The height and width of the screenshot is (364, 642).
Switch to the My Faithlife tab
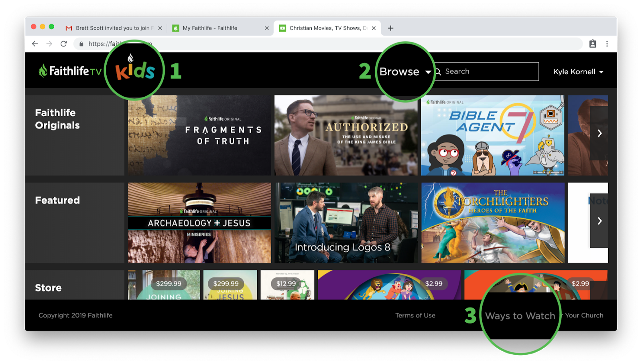220,28
